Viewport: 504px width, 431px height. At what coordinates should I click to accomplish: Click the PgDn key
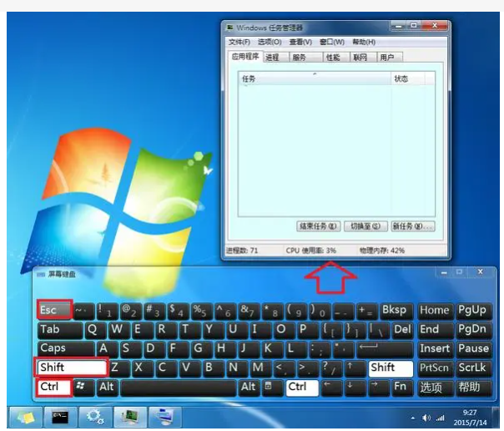[x=473, y=330]
